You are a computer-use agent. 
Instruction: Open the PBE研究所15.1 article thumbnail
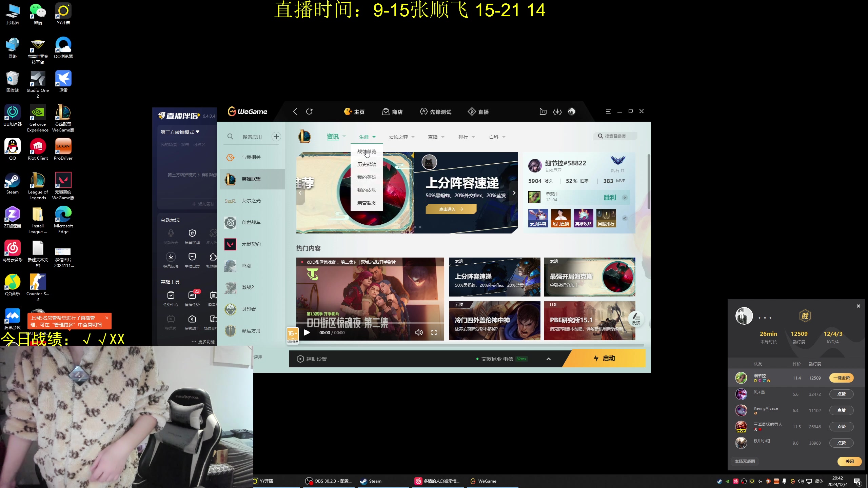pyautogui.click(x=590, y=321)
